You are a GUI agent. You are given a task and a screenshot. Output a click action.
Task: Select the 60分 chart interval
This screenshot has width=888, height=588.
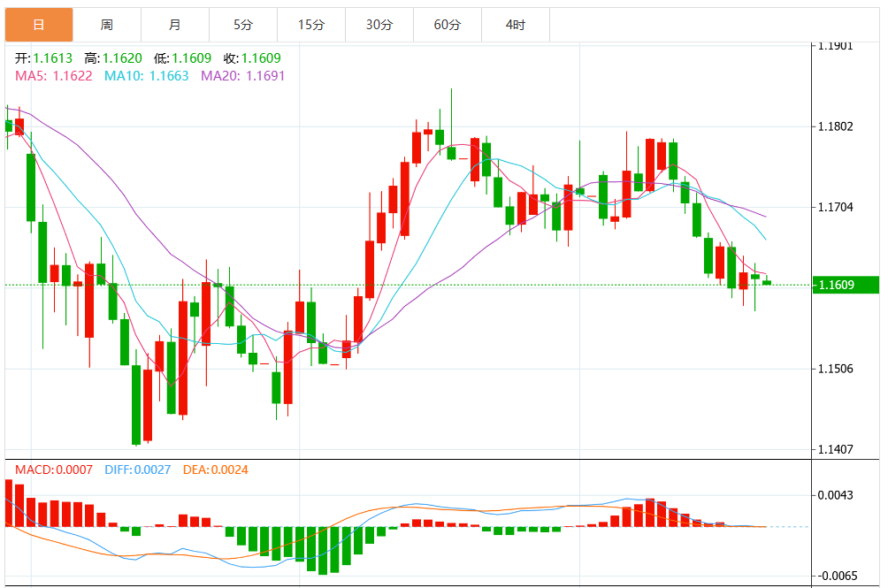tap(448, 25)
